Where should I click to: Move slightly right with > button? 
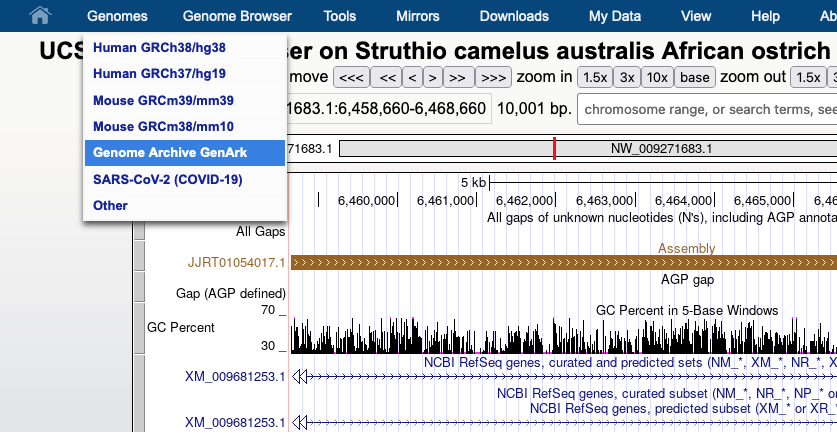click(x=432, y=77)
